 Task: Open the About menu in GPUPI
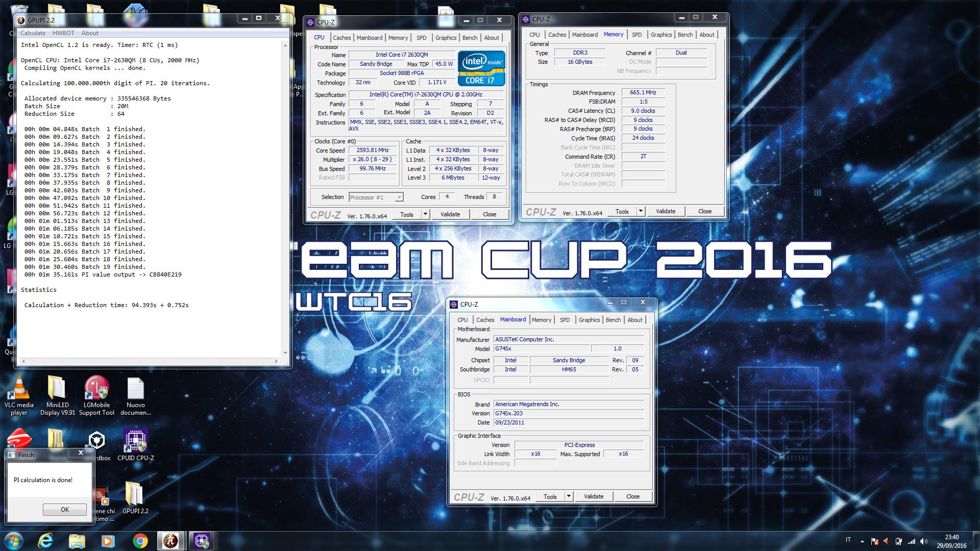[x=90, y=33]
